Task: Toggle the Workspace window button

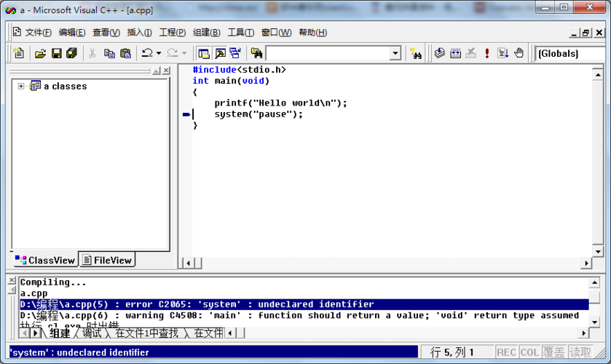Action: click(x=204, y=53)
